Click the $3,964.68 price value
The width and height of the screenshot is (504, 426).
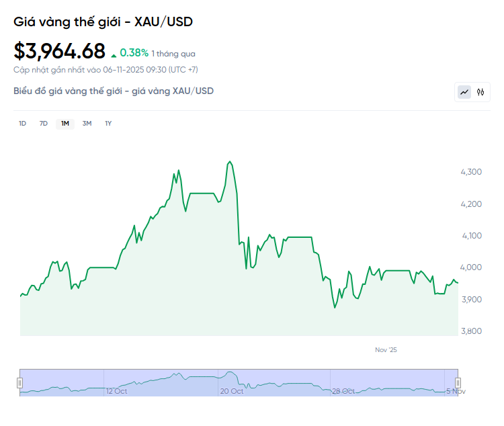click(x=60, y=51)
